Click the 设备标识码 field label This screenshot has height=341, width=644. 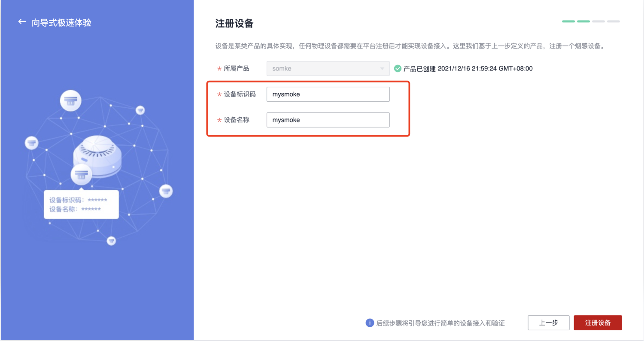(x=240, y=94)
